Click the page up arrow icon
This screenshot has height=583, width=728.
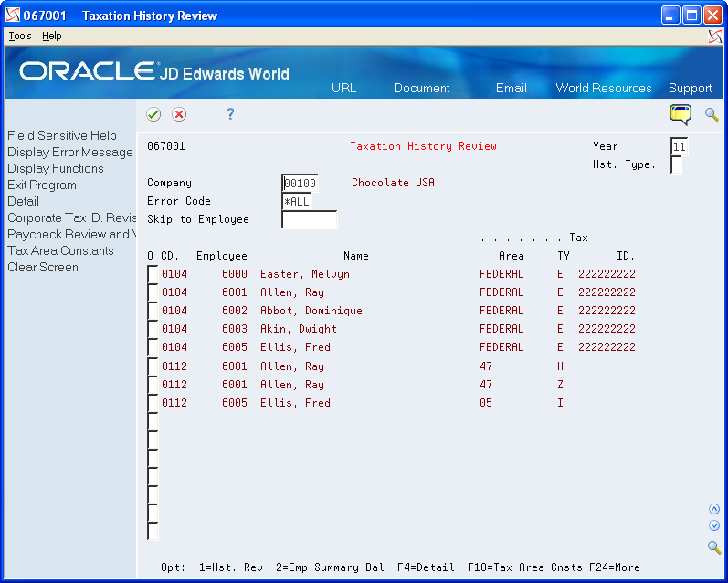point(714,509)
